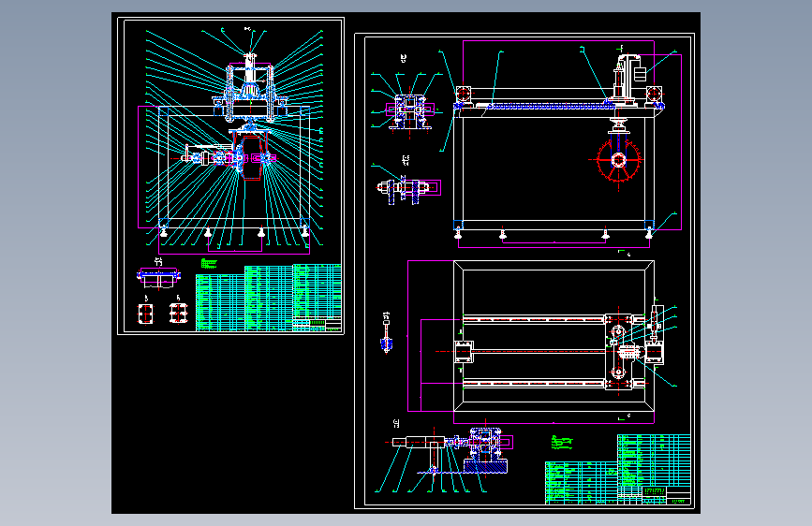The width and height of the screenshot is (812, 526).
Task: Click the blue-white beam section on left sheet
Action: 158,277
